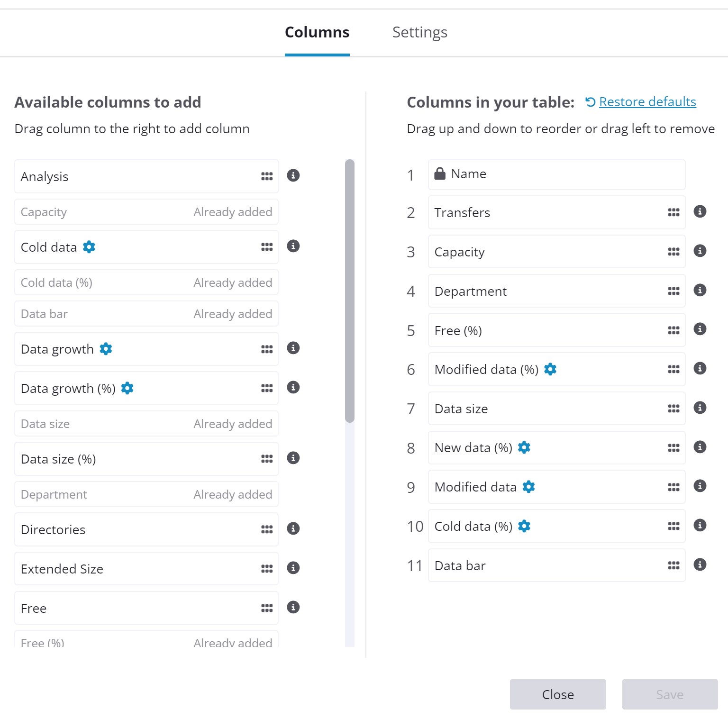Click the info icon beside Analysis column

pos(293,175)
